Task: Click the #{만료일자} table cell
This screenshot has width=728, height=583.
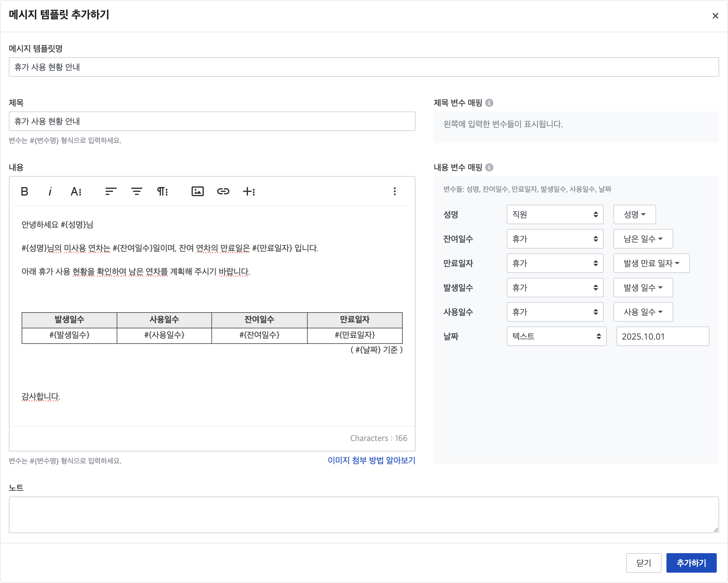Action: click(x=355, y=335)
